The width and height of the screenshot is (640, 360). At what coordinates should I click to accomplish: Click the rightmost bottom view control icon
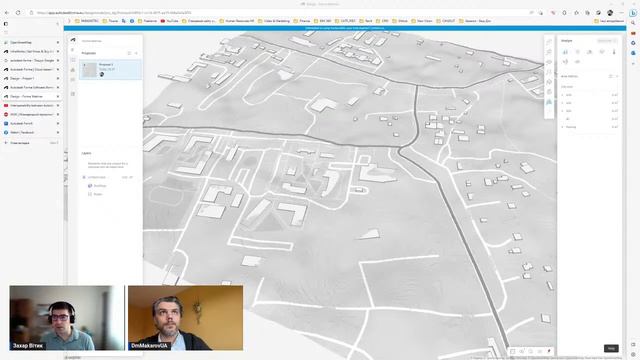coord(549,351)
